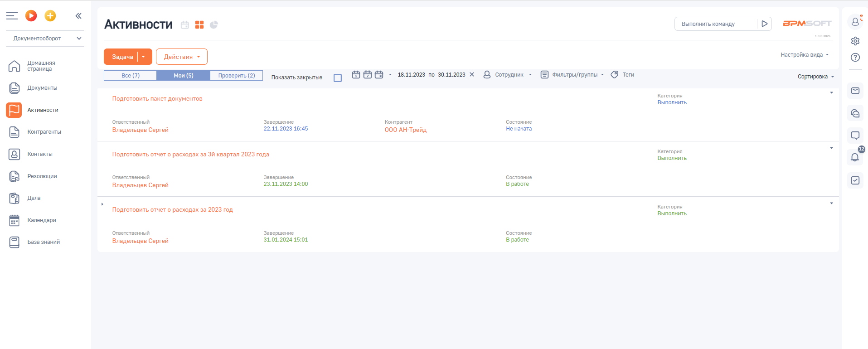Image resolution: width=868 pixels, height=349 pixels.
Task: Click completion date 22.11.2023 16:45
Action: (x=286, y=129)
